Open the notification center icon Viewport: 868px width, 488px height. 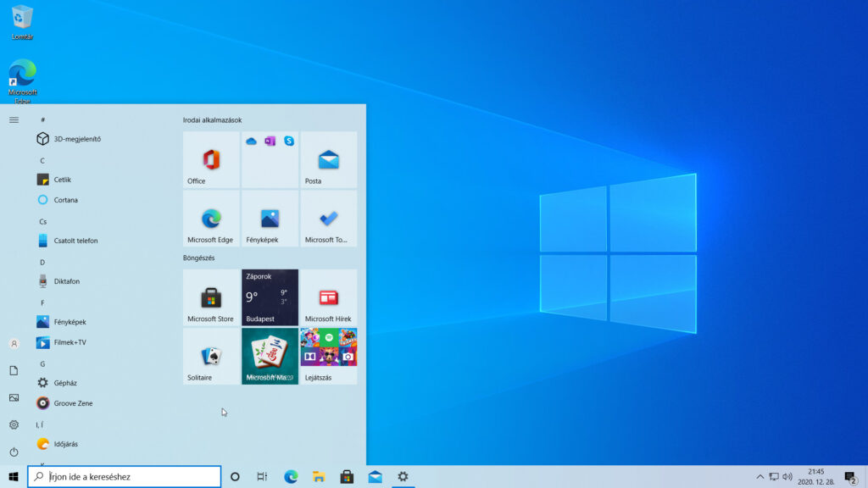click(851, 477)
